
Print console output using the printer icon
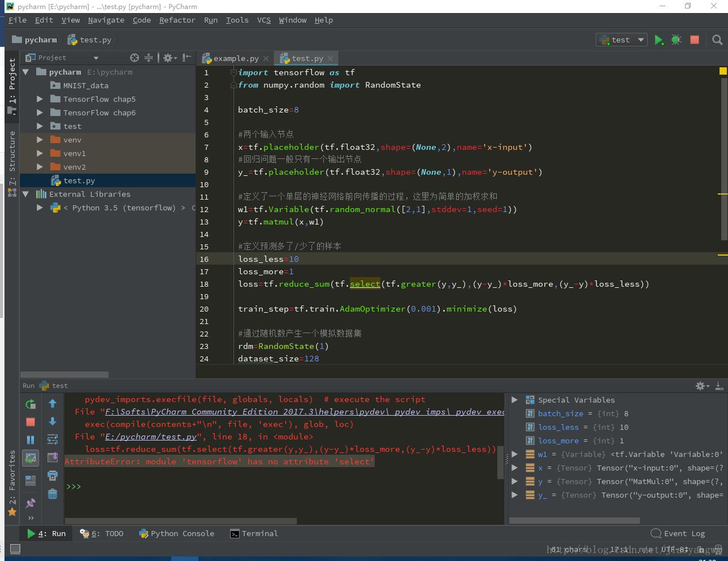pos(53,476)
